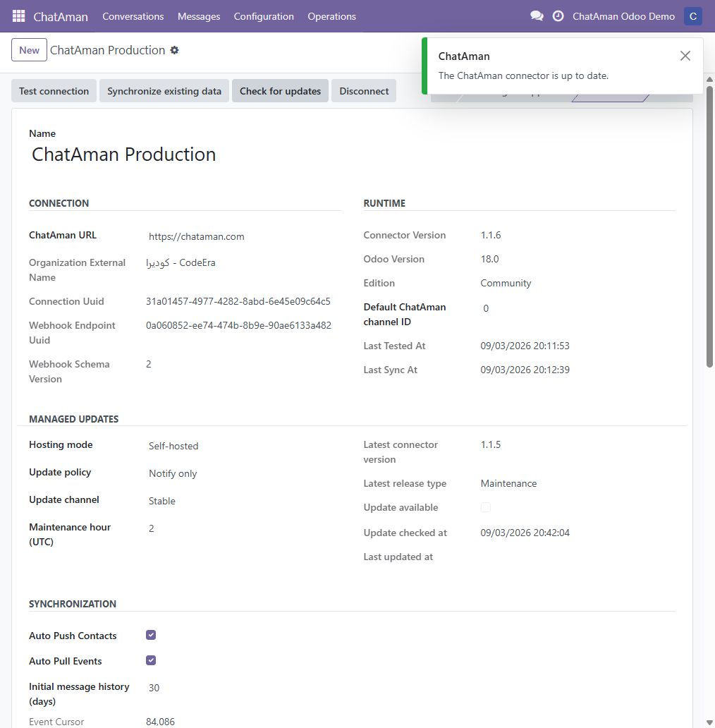Viewport: 715px width, 728px height.
Task: Open the Configuration menu
Action: pos(264,16)
